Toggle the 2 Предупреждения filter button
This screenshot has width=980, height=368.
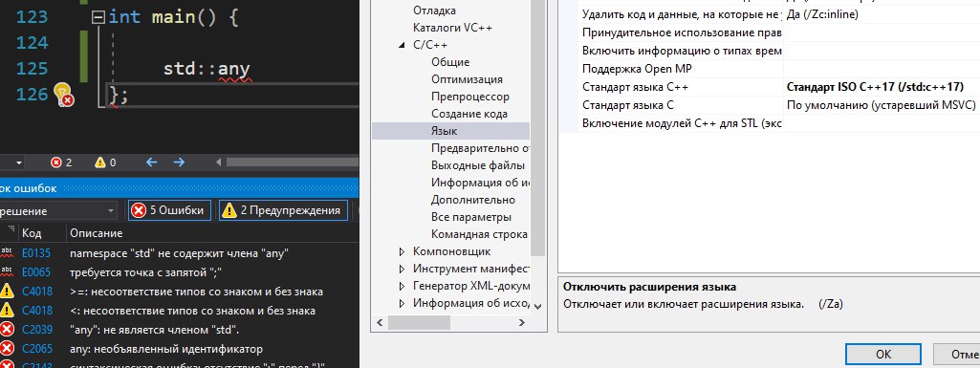click(284, 210)
